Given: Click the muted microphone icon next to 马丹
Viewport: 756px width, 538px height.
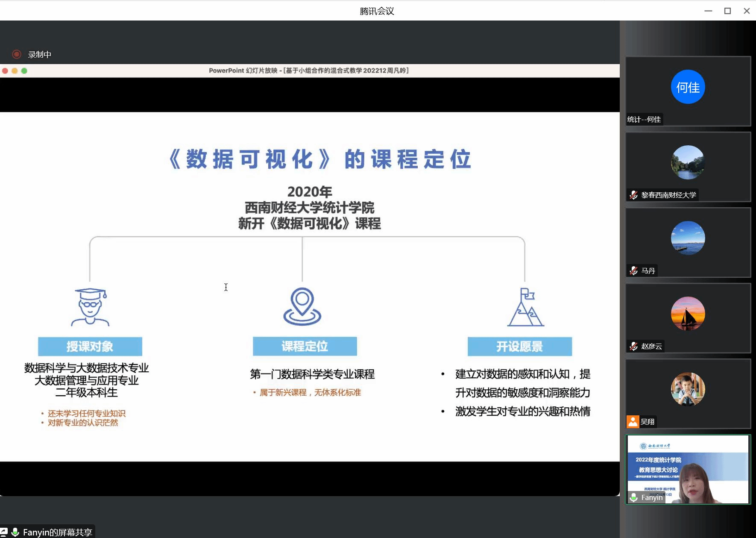Looking at the screenshot, I should (x=633, y=271).
